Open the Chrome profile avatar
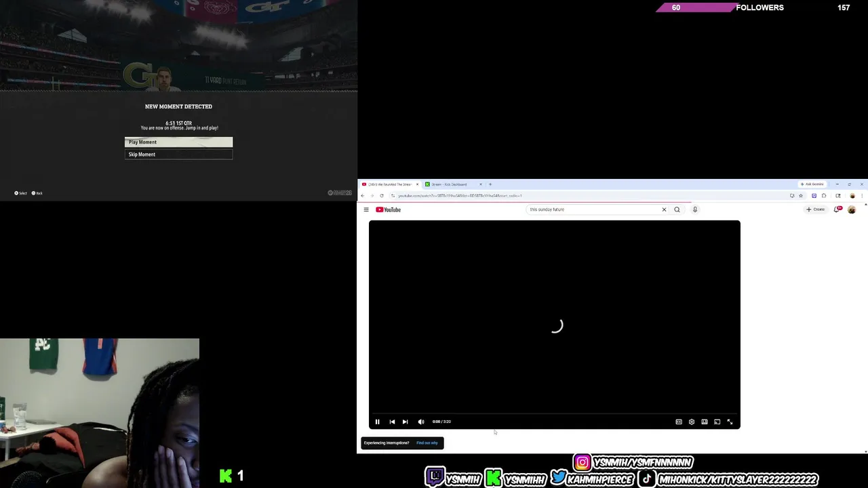The image size is (868, 488). tap(852, 196)
